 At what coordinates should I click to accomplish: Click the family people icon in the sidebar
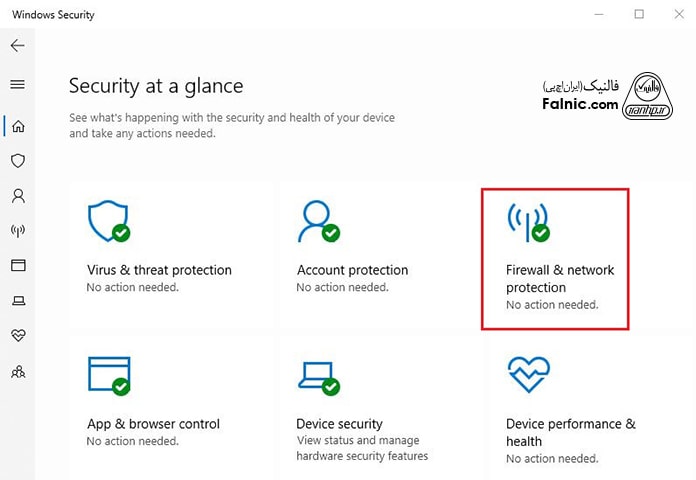pos(17,371)
